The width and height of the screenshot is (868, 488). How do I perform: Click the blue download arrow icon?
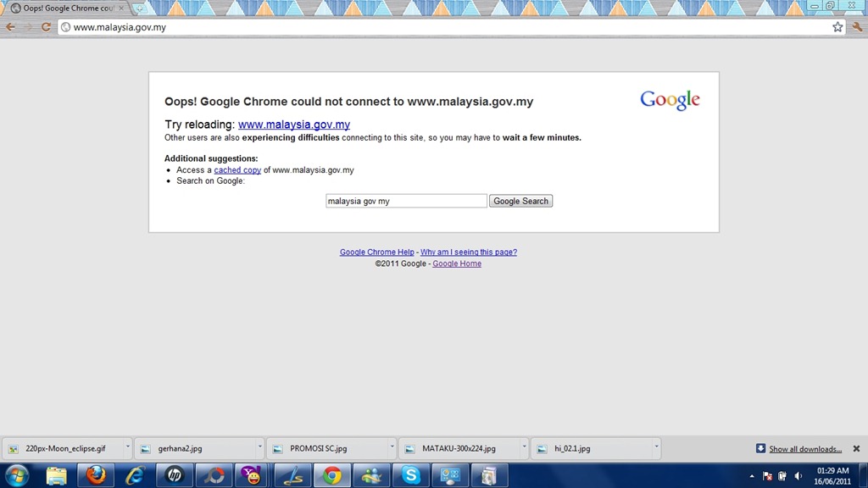(760, 448)
